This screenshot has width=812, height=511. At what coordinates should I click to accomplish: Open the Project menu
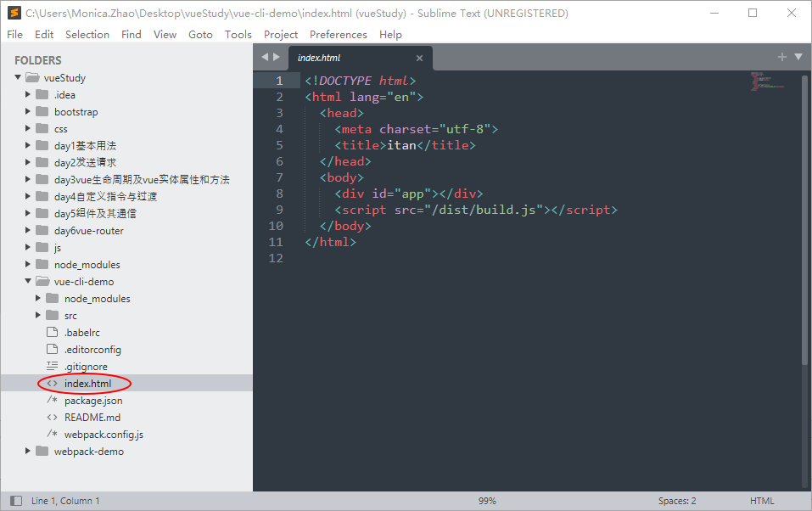click(x=281, y=34)
